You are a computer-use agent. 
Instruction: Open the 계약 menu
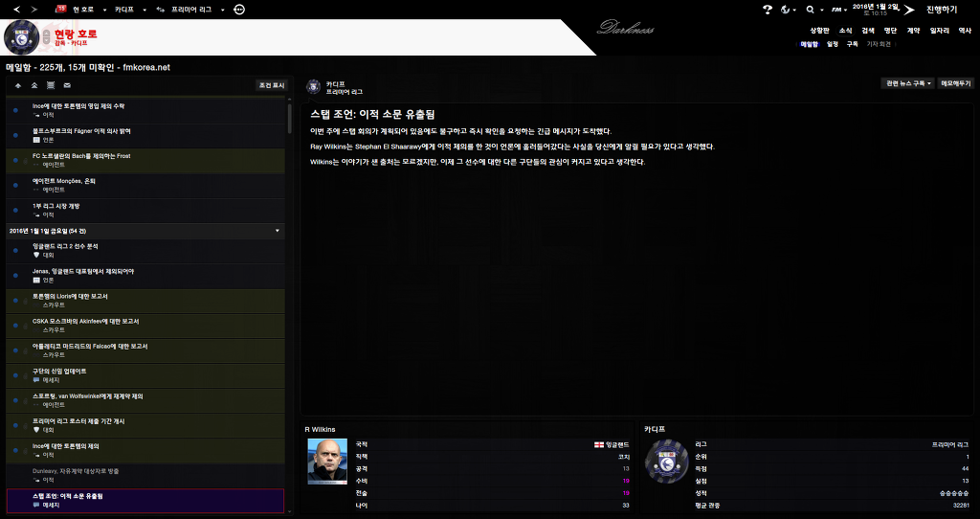pos(913,30)
